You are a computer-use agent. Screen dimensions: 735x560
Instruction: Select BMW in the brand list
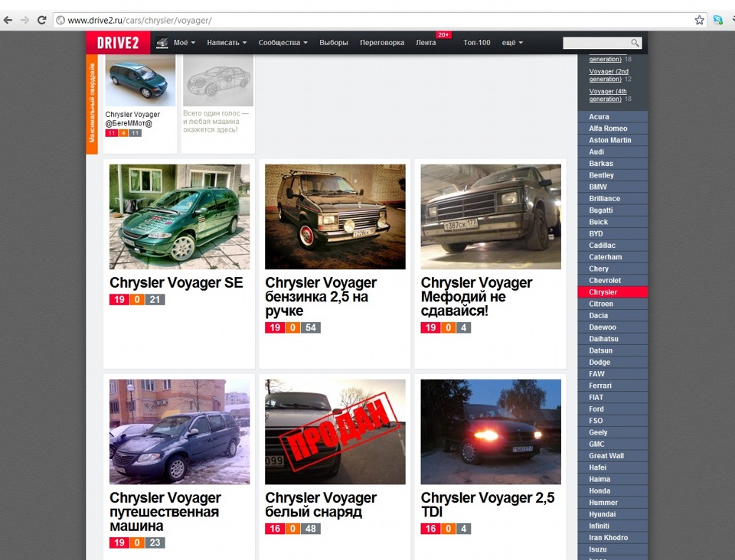pos(612,187)
